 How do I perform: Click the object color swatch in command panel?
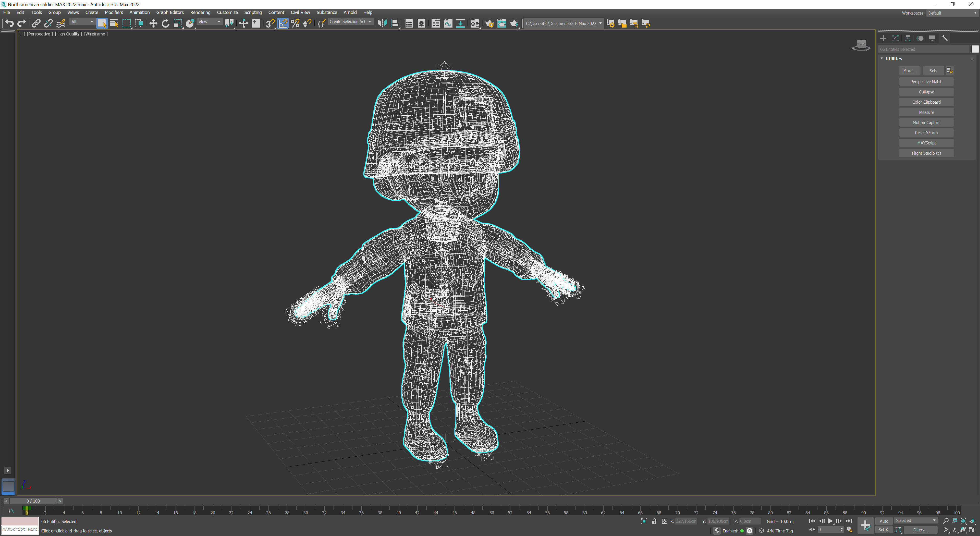(975, 49)
